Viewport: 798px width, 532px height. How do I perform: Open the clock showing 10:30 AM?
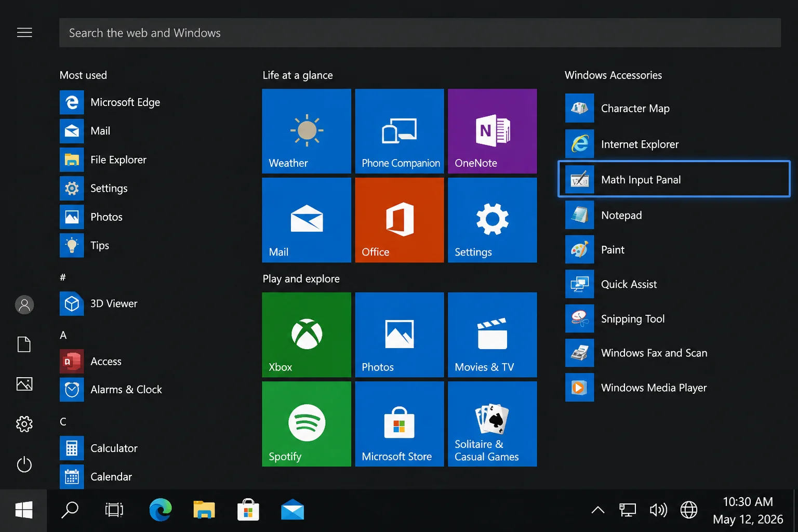tap(748, 510)
